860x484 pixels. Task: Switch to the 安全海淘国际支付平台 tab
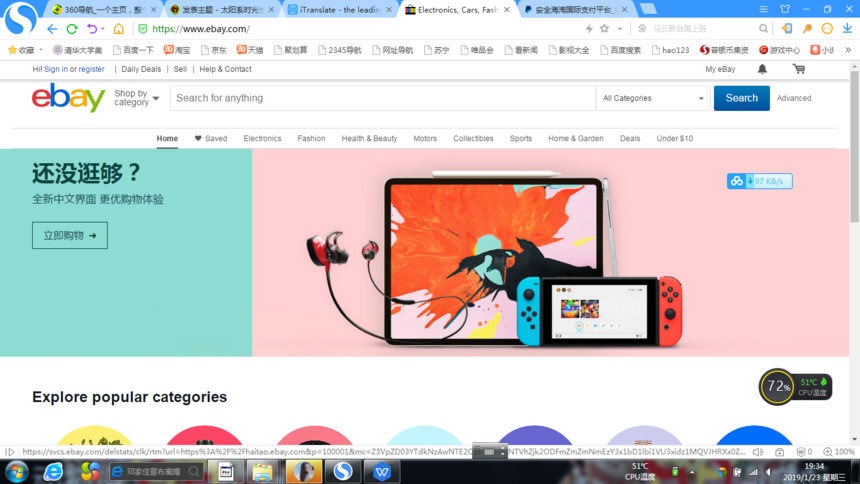pyautogui.click(x=576, y=10)
